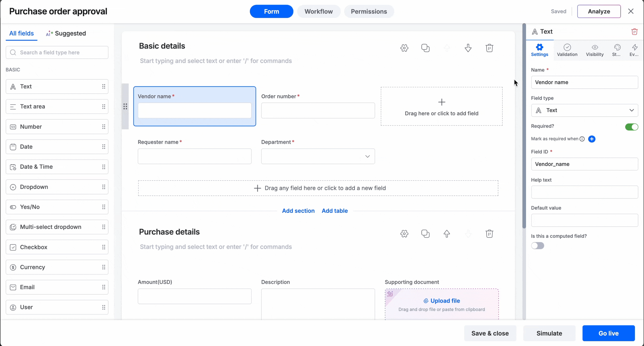Viewport: 644px width, 346px height.
Task: Duplicate the Basic details section
Action: click(425, 48)
